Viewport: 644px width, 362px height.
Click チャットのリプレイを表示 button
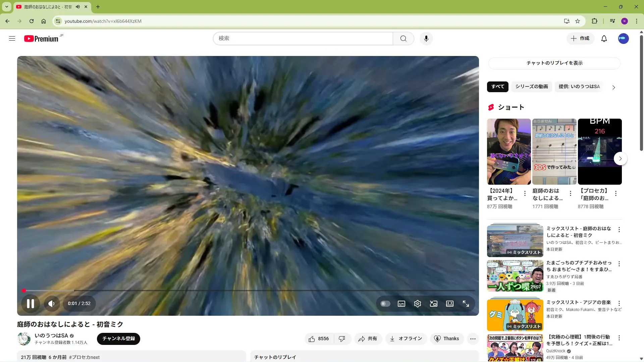(554, 63)
